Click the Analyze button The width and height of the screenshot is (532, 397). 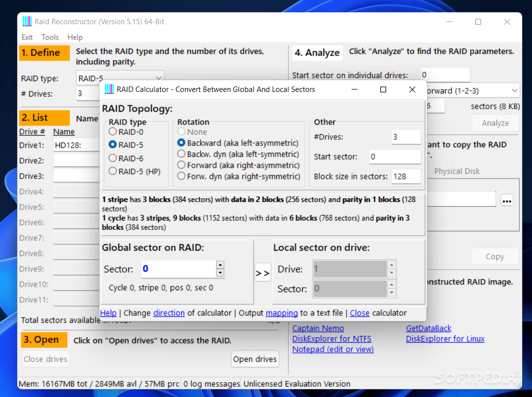(x=495, y=123)
